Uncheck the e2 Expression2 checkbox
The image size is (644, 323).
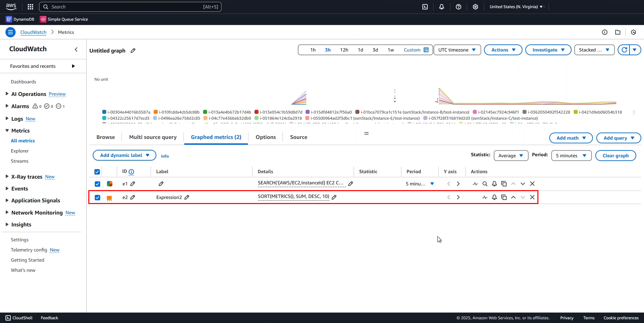(97, 198)
